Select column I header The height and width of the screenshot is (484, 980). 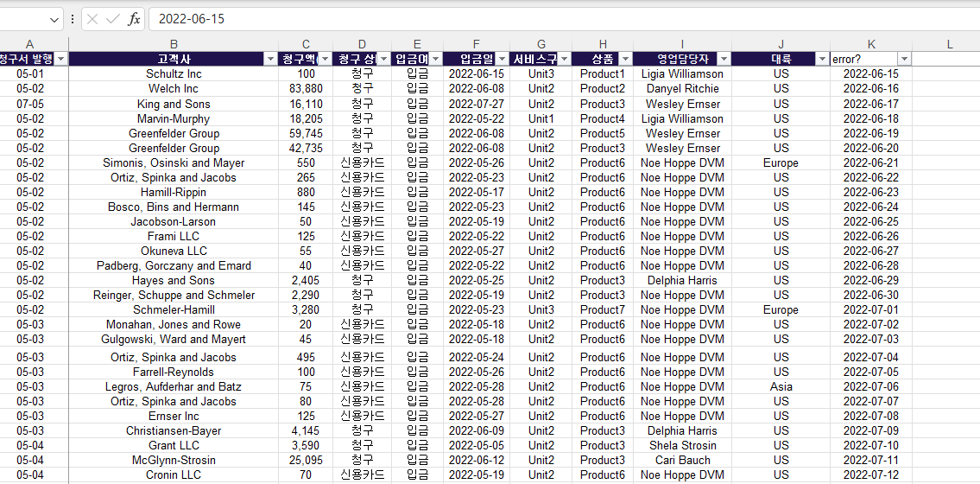click(682, 44)
